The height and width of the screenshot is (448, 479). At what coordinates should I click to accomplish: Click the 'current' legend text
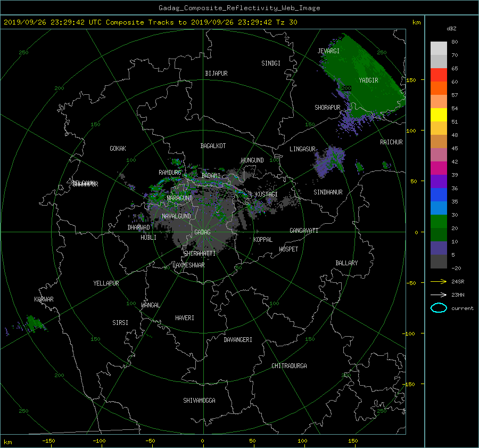[x=462, y=308]
